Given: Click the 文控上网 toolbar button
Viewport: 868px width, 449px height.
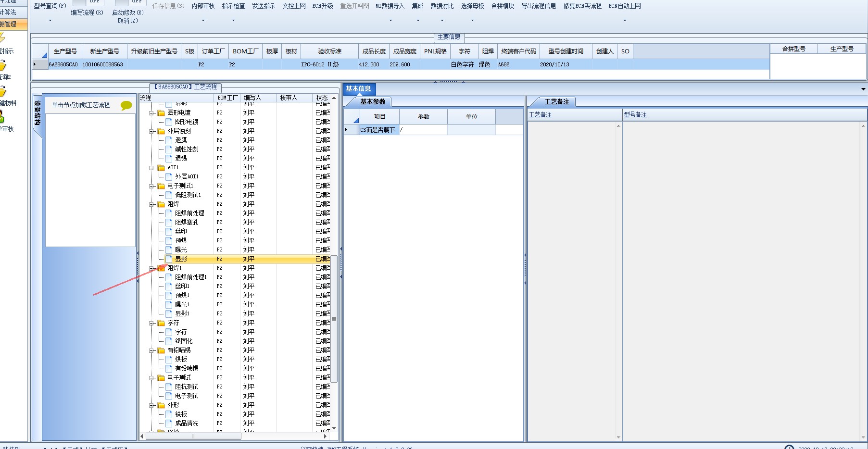Looking at the screenshot, I should (x=294, y=6).
